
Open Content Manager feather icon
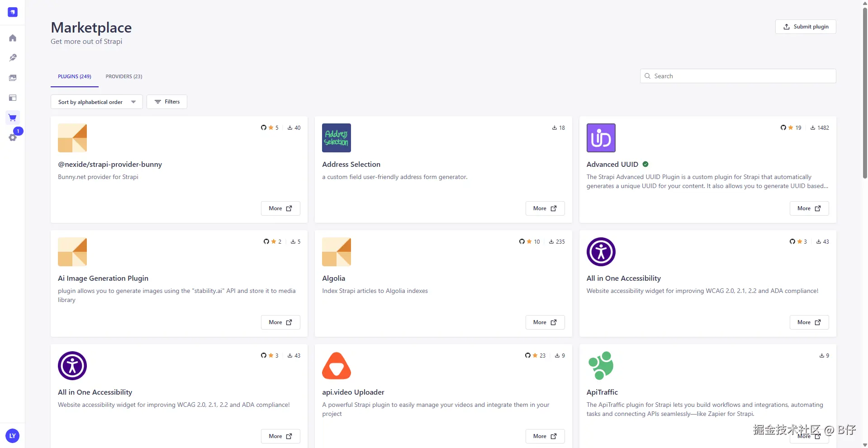tap(13, 58)
